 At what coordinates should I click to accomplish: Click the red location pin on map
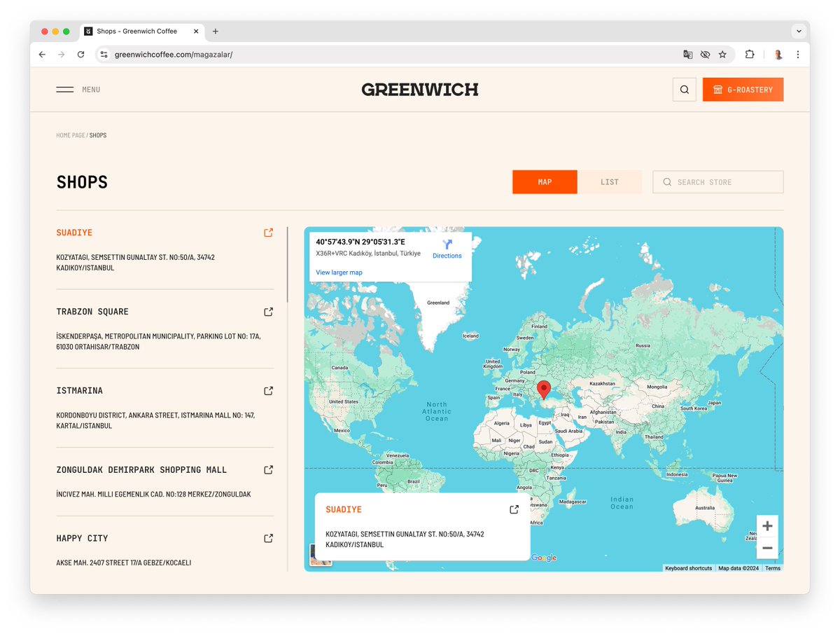544,390
